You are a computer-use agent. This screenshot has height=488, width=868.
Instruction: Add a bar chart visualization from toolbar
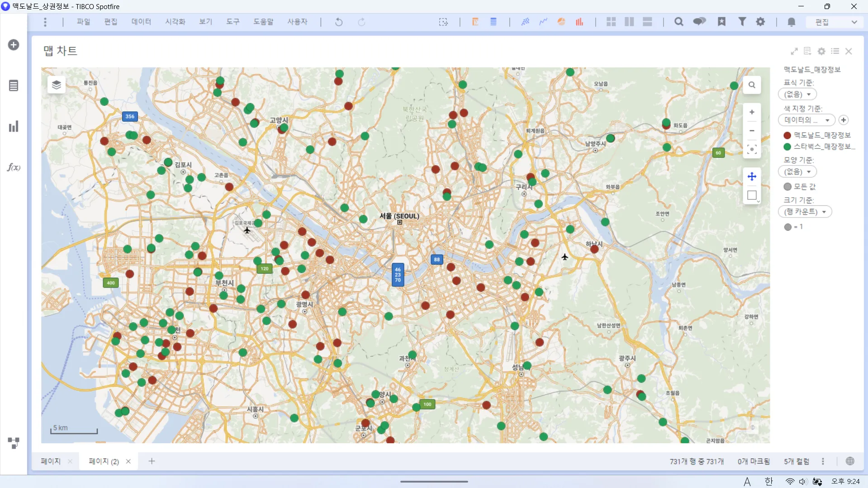[579, 22]
